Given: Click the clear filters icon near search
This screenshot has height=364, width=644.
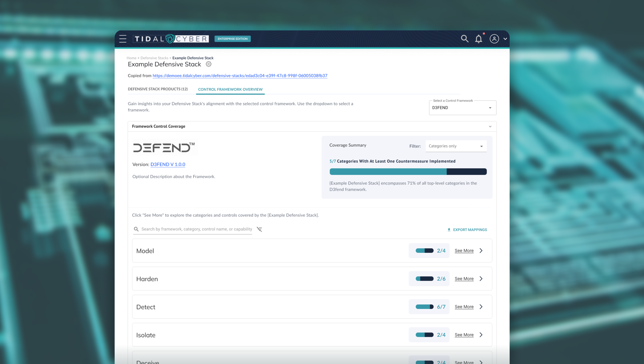Looking at the screenshot, I should [x=259, y=229].
